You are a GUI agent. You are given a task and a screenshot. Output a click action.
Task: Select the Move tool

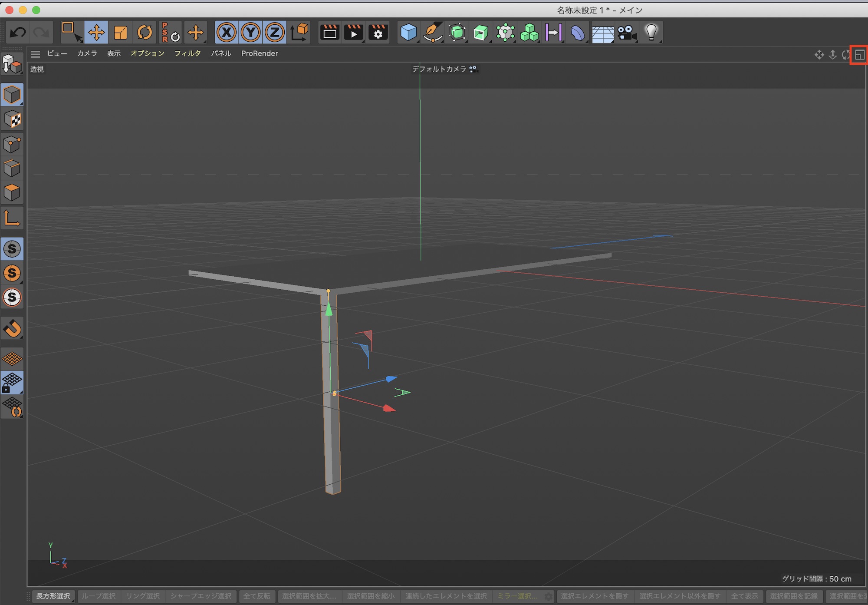coord(96,32)
